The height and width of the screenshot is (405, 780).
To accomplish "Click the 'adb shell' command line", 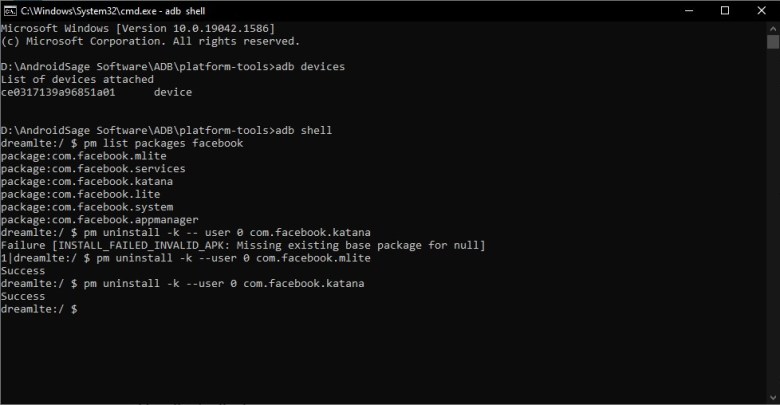I will [x=166, y=130].
